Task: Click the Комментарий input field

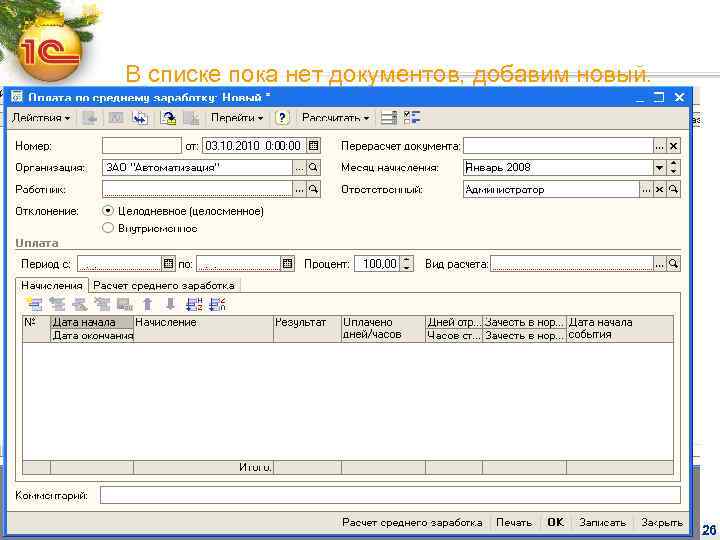Action: coord(390,495)
